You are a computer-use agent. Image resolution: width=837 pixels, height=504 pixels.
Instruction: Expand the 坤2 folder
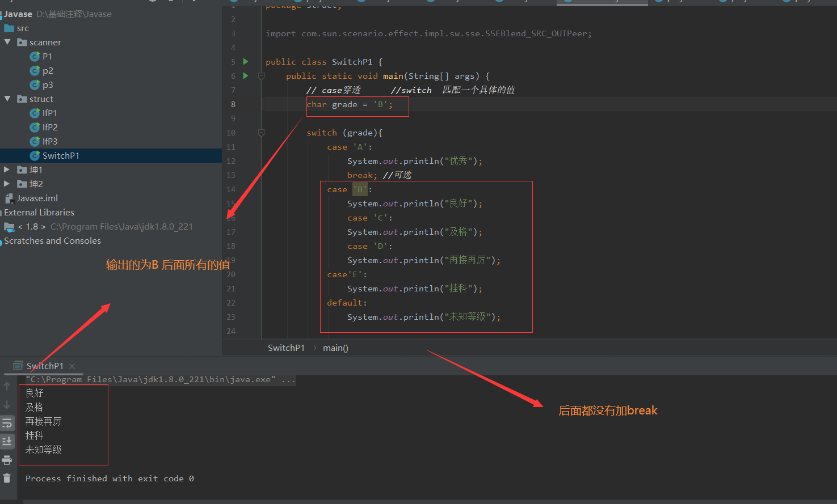[7, 184]
